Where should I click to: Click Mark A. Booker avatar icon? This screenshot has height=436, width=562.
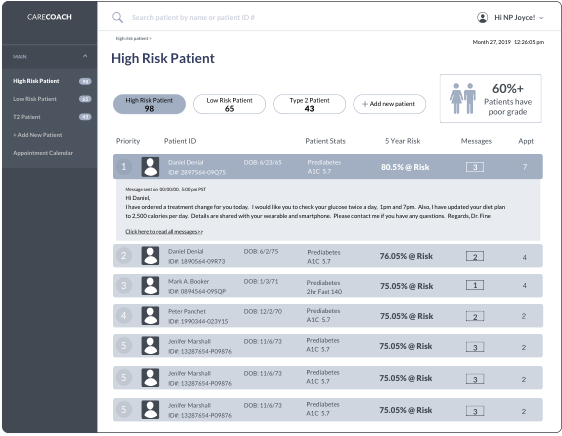[150, 286]
